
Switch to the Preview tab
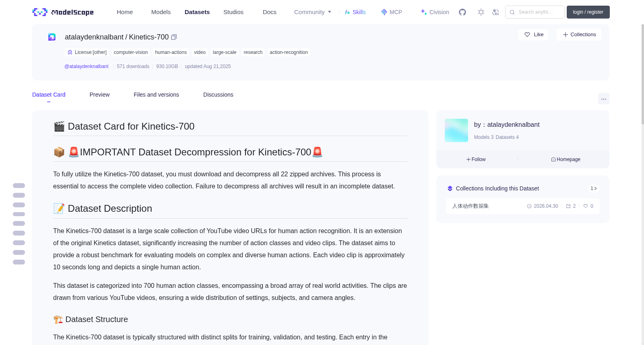coord(99,95)
